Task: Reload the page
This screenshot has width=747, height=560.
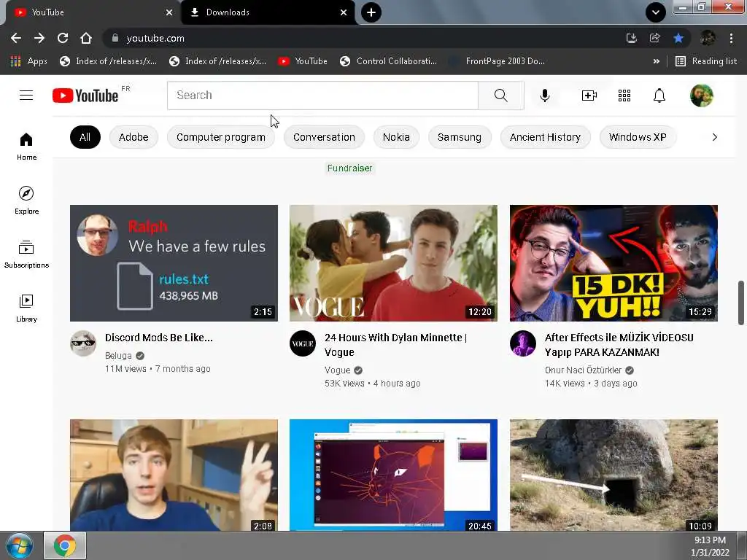Action: [63, 38]
